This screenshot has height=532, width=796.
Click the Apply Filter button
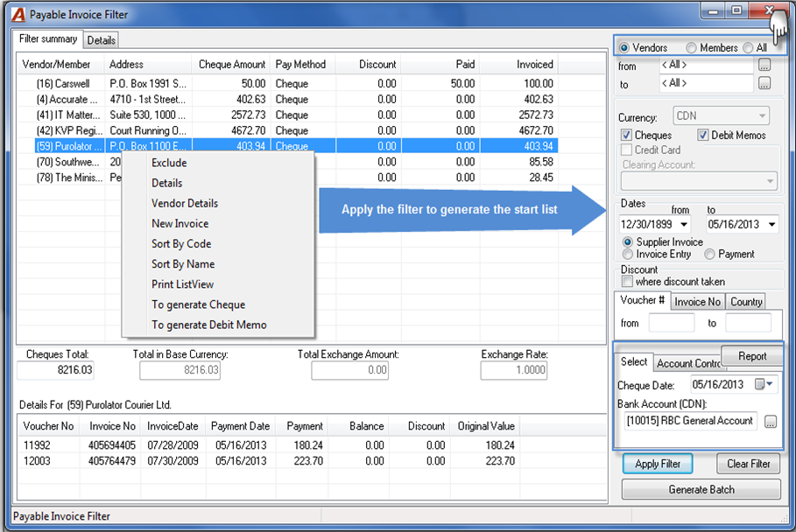click(x=658, y=464)
